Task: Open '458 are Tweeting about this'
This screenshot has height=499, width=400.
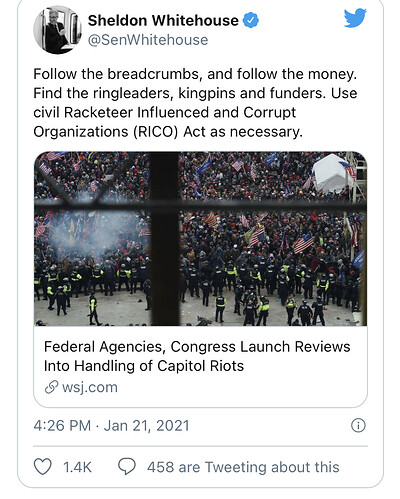Action: [243, 467]
